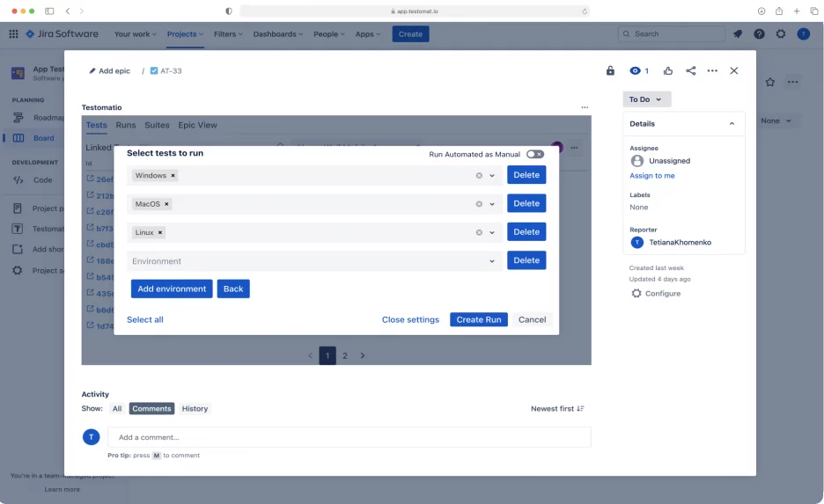824x504 pixels.
Task: Open Jira settings gear icon
Action: (781, 34)
